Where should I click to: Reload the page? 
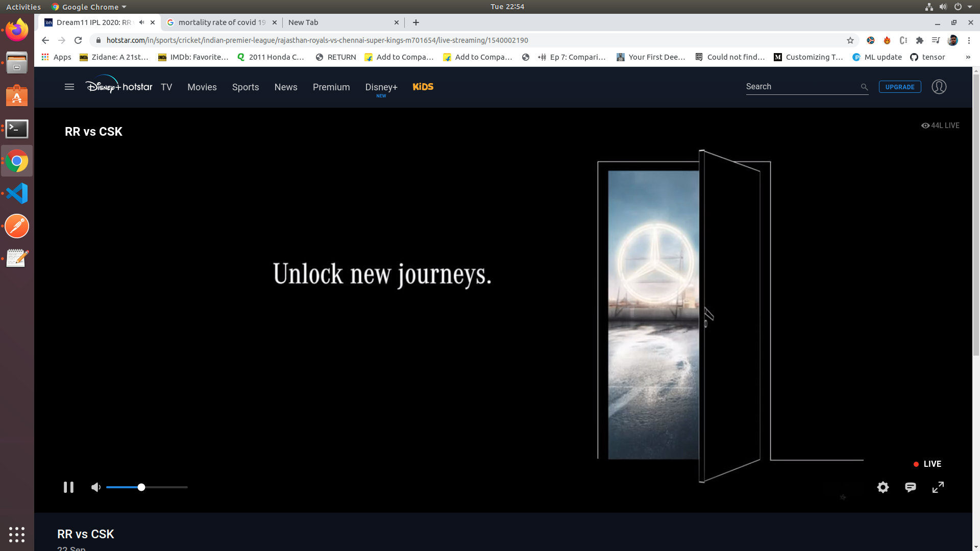pyautogui.click(x=78, y=40)
